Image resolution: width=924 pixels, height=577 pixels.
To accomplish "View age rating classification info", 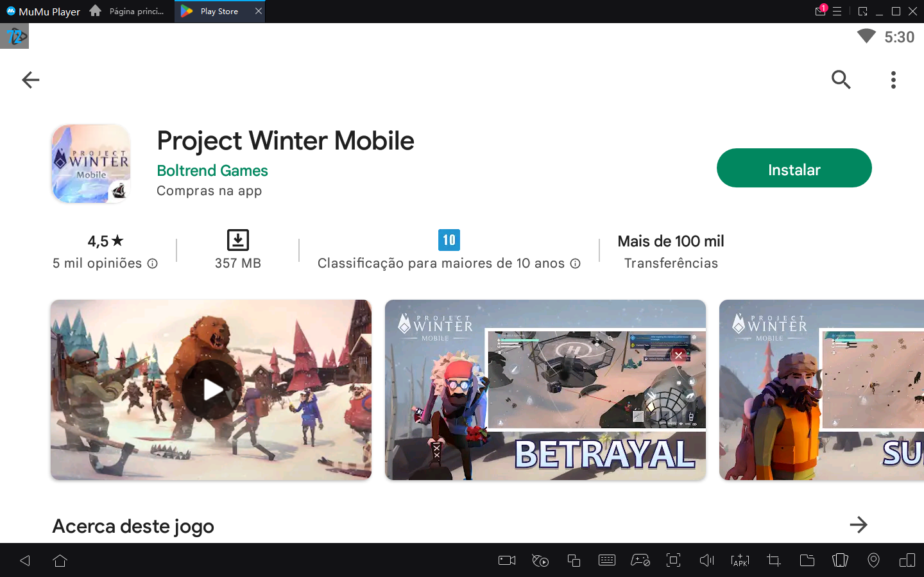I will tap(576, 263).
